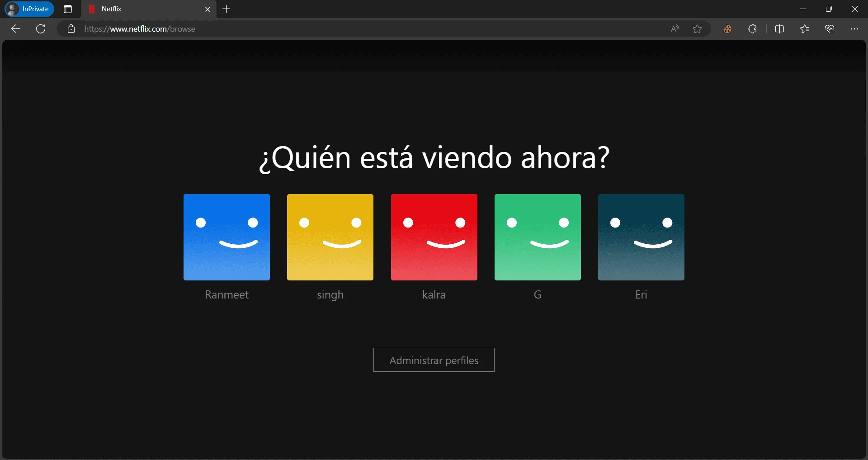
Task: Open the Favorites list icon
Action: click(804, 29)
